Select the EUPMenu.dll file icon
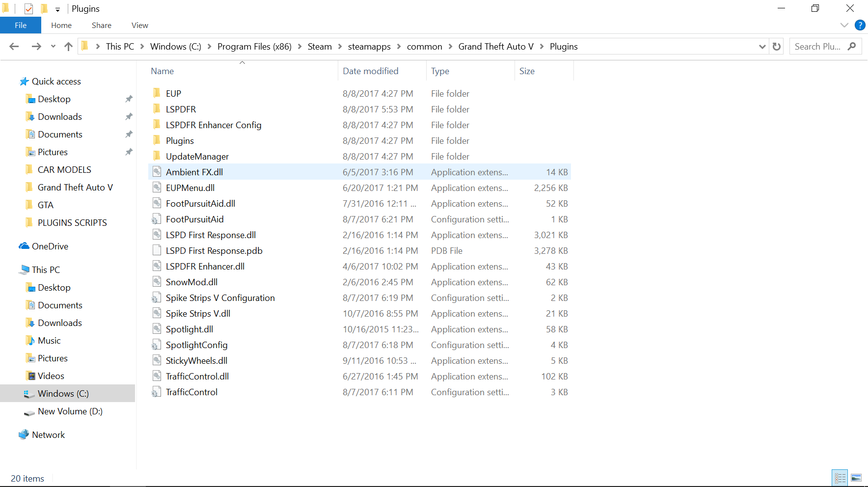868x487 pixels. tap(157, 188)
